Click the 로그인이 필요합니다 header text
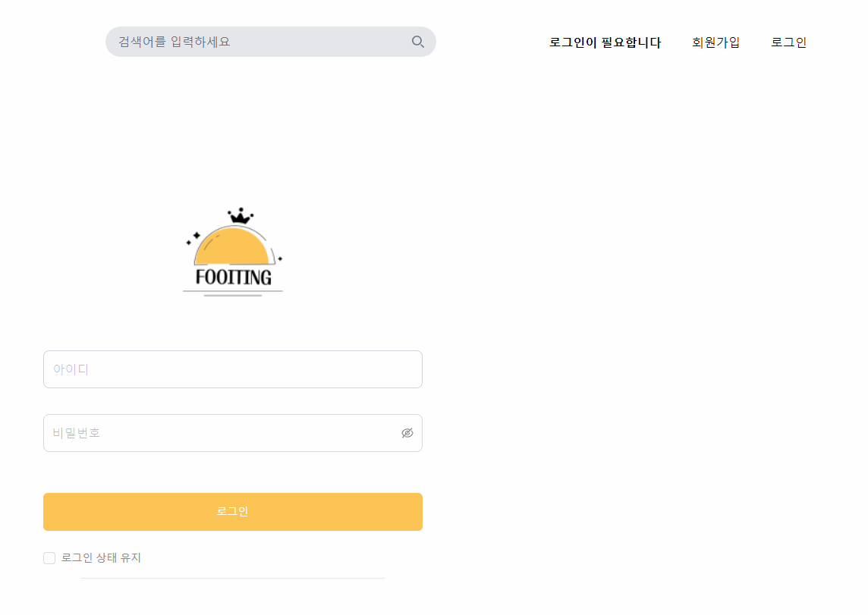The width and height of the screenshot is (868, 615). (606, 42)
